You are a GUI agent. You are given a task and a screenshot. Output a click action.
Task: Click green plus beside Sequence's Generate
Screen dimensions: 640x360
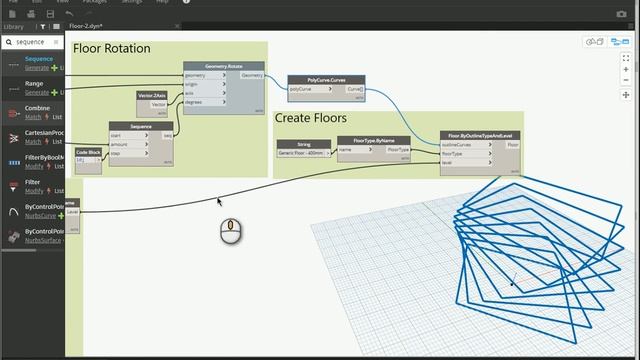click(54, 68)
